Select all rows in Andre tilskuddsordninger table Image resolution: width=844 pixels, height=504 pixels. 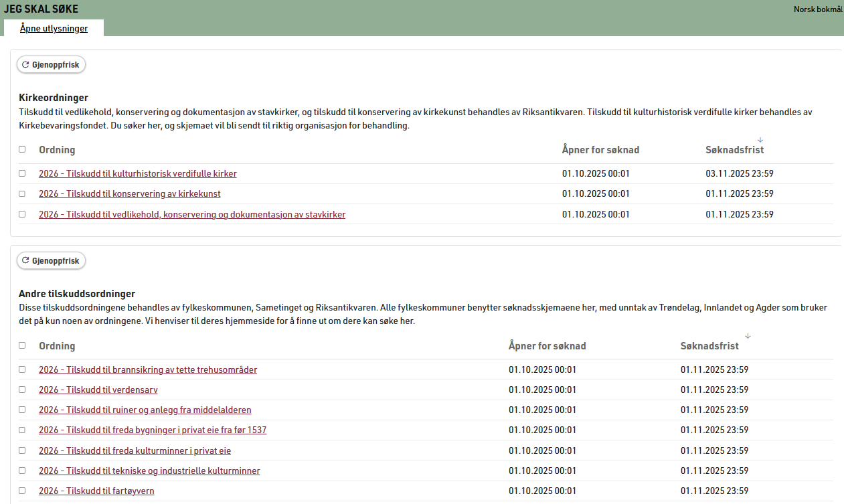tap(22, 346)
